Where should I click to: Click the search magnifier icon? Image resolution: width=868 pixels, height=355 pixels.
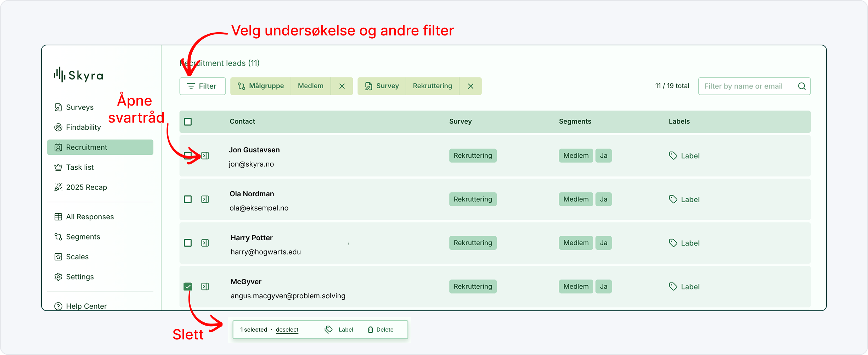point(802,86)
